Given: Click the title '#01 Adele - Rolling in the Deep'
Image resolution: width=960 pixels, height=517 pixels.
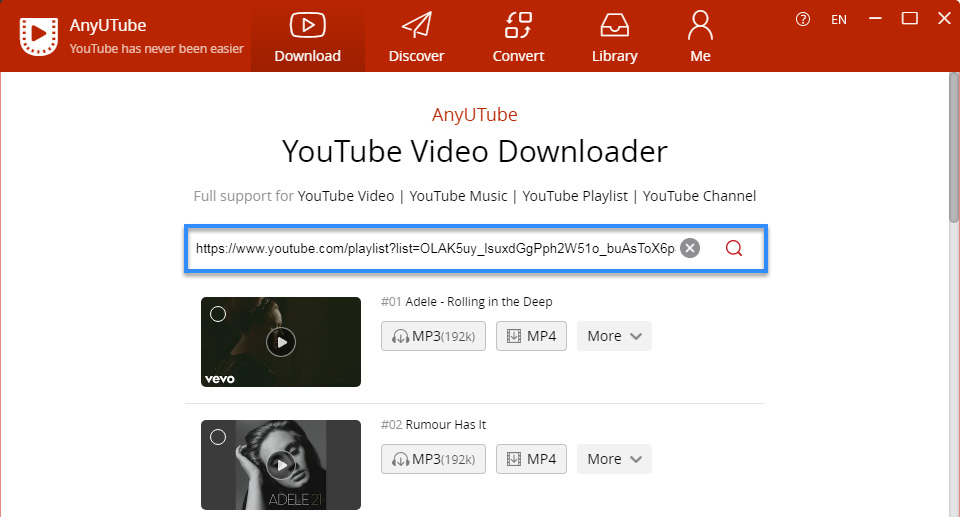Looking at the screenshot, I should point(467,301).
